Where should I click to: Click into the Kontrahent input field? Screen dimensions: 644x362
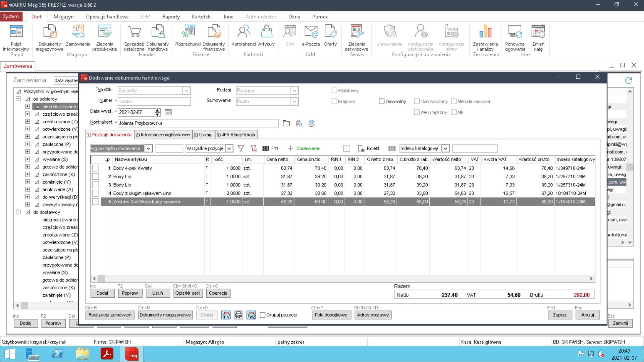pos(198,123)
